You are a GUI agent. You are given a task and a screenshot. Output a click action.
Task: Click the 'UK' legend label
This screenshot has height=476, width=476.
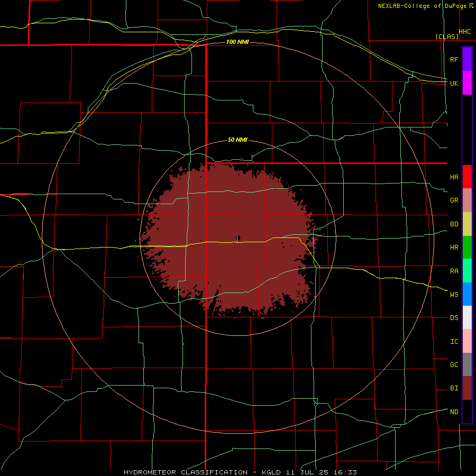pos(454,83)
